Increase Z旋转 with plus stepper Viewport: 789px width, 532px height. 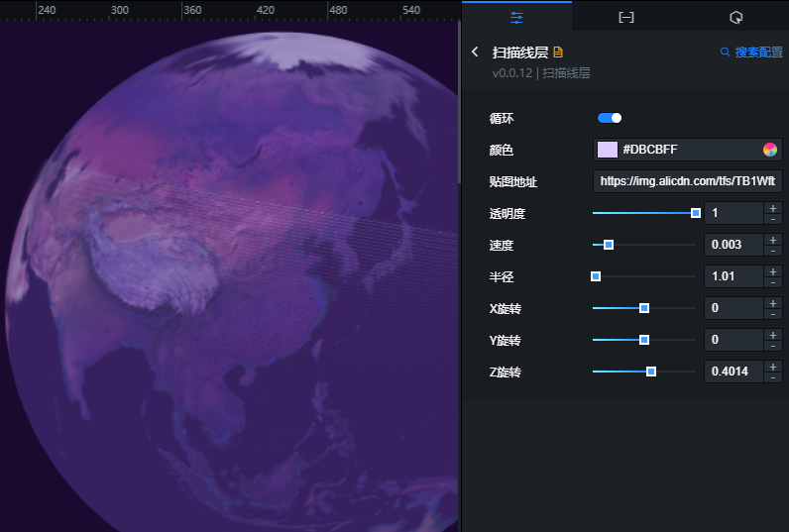(773, 367)
